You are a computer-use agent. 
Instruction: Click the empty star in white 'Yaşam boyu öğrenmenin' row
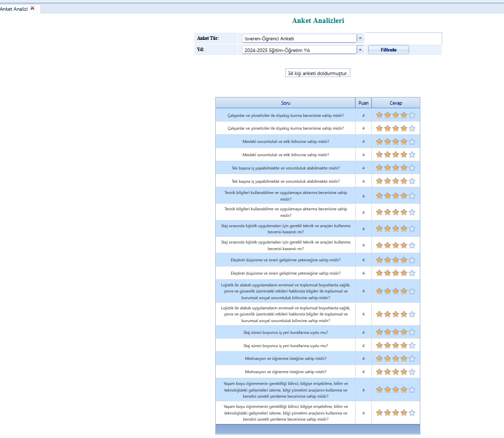click(x=412, y=413)
